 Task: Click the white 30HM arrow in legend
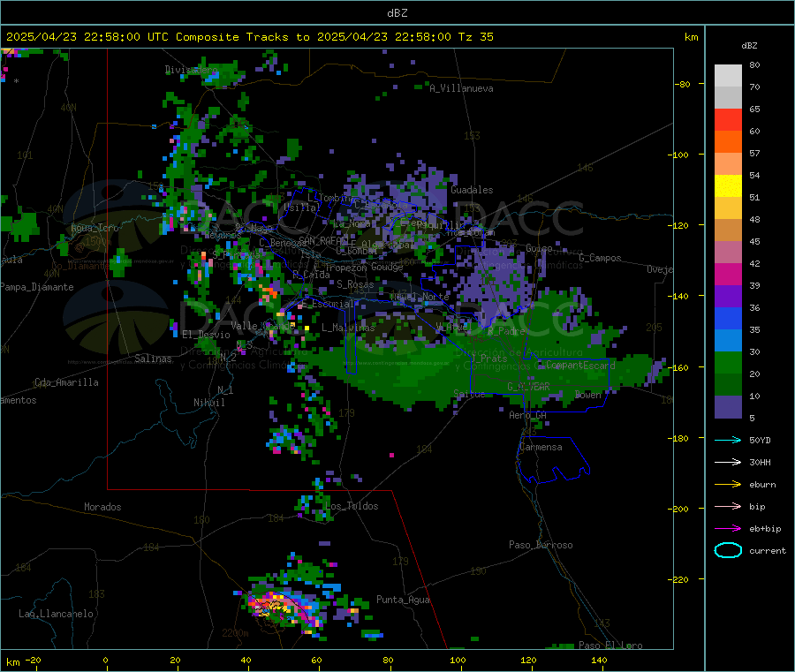[728, 462]
